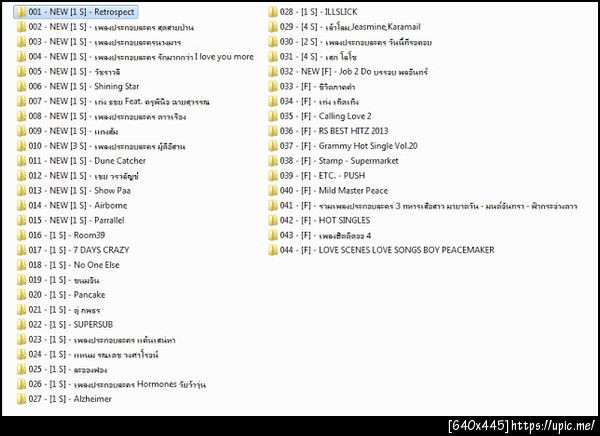Image resolution: width=600 pixels, height=436 pixels.
Task: Click folder icon for 040 Mild Master Peace
Action: point(273,191)
